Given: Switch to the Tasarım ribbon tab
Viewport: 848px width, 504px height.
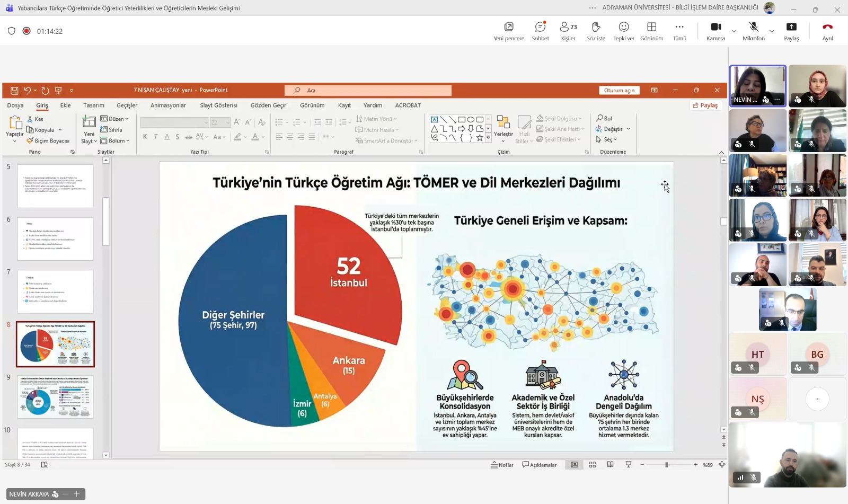Looking at the screenshot, I should (x=94, y=105).
